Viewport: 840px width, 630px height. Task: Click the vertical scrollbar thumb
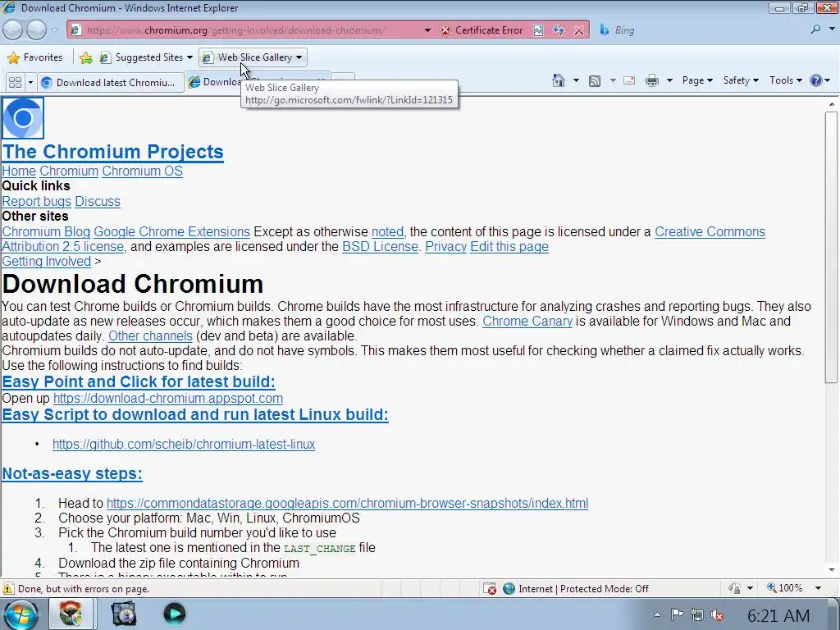[832, 247]
